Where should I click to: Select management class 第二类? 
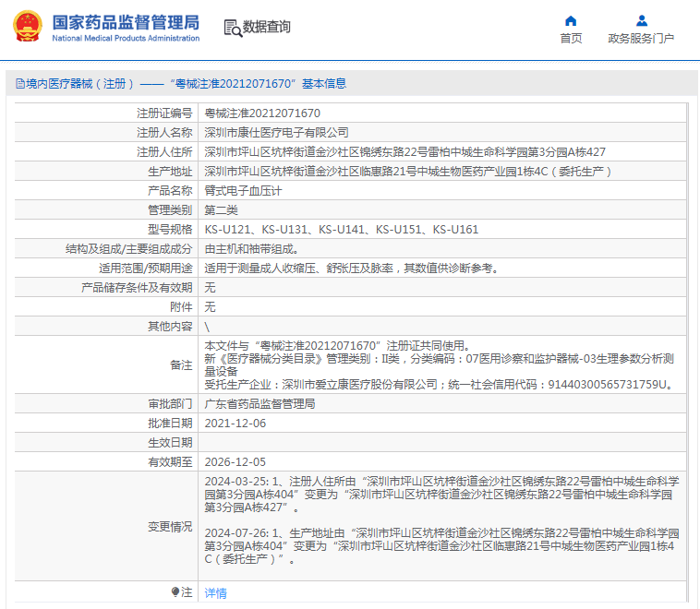[x=221, y=210]
